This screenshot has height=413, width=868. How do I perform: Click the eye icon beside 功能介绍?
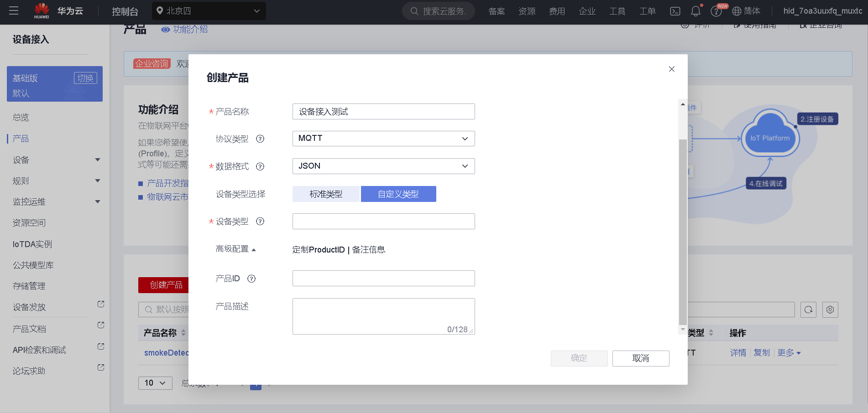pos(166,30)
